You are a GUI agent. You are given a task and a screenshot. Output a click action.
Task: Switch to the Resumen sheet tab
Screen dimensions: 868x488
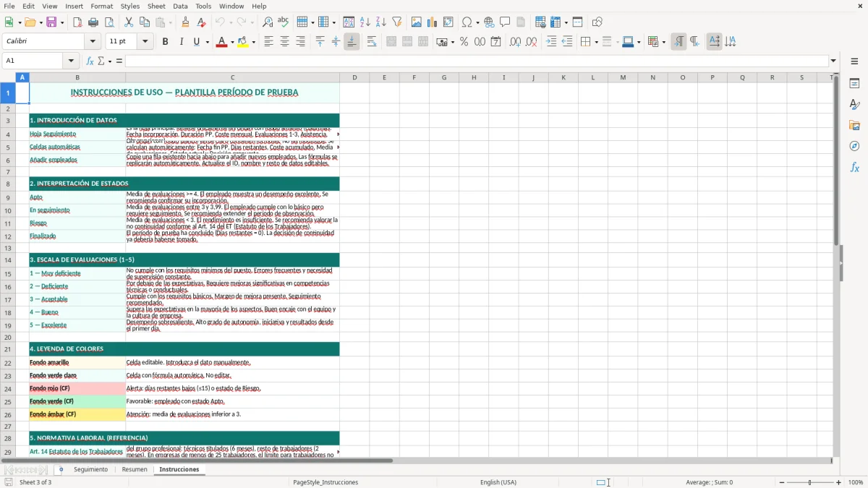coord(135,470)
